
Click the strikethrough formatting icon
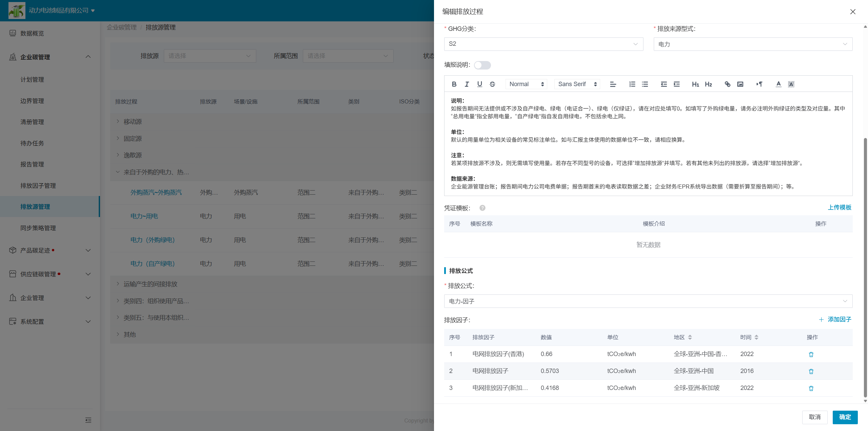coord(492,84)
